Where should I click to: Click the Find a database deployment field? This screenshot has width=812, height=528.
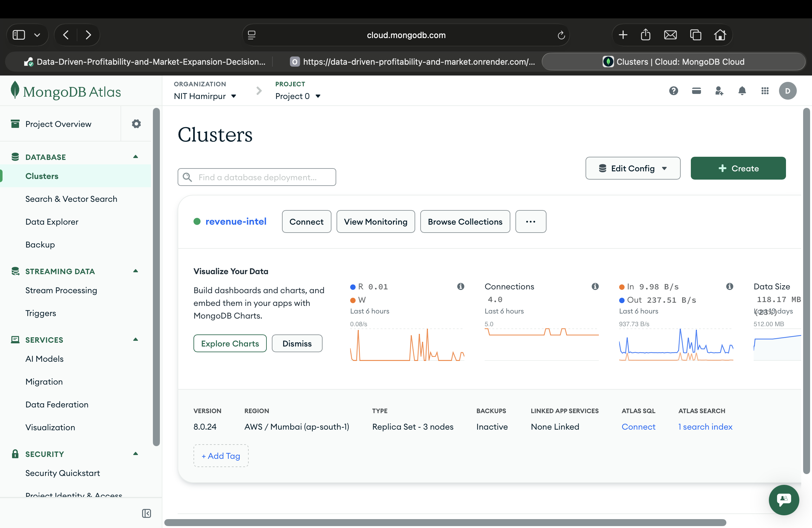click(x=257, y=177)
